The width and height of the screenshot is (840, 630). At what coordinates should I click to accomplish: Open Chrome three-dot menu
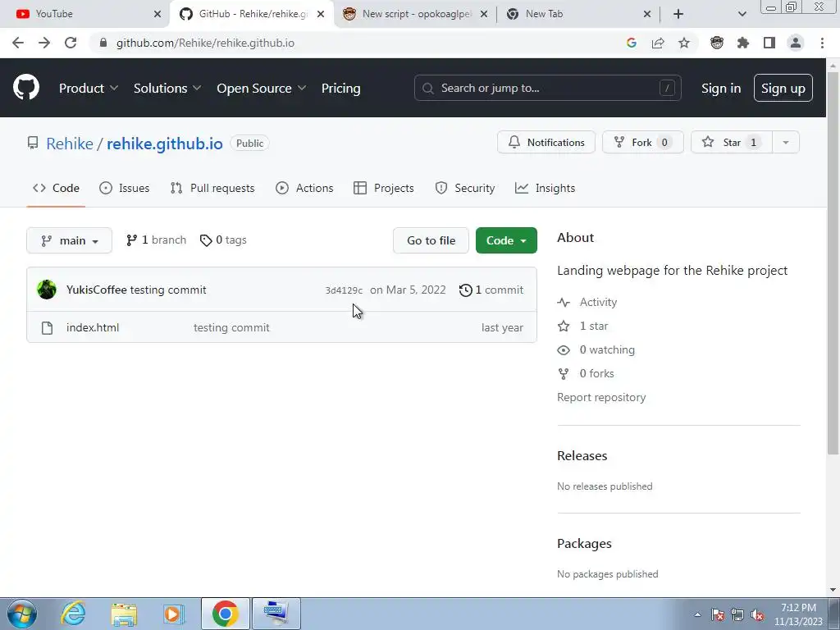(822, 43)
